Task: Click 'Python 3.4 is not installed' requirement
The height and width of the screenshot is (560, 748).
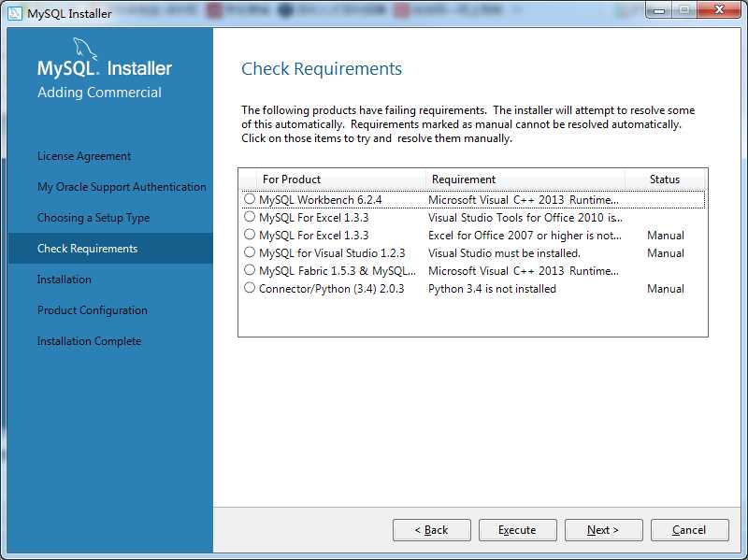Action: [x=492, y=289]
